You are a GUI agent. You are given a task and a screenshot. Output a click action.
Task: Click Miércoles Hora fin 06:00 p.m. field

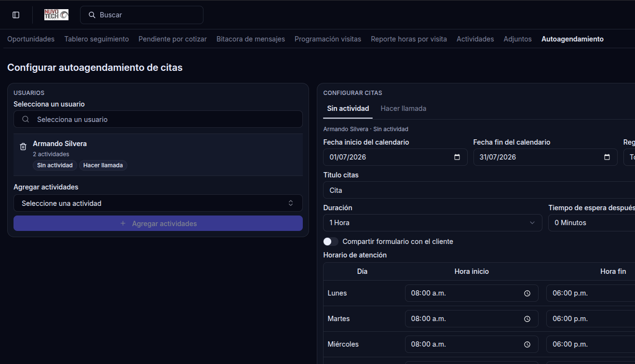[x=591, y=344]
